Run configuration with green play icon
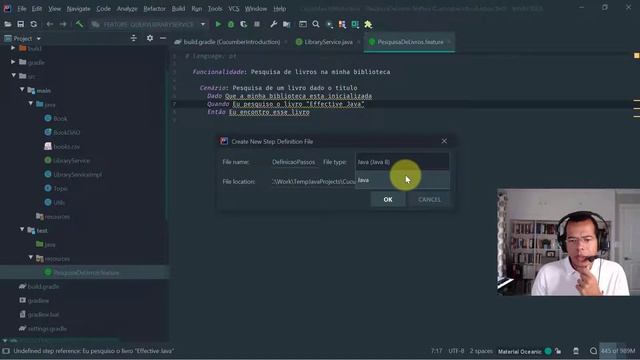Image resolution: width=640 pixels, height=360 pixels. pyautogui.click(x=218, y=24)
